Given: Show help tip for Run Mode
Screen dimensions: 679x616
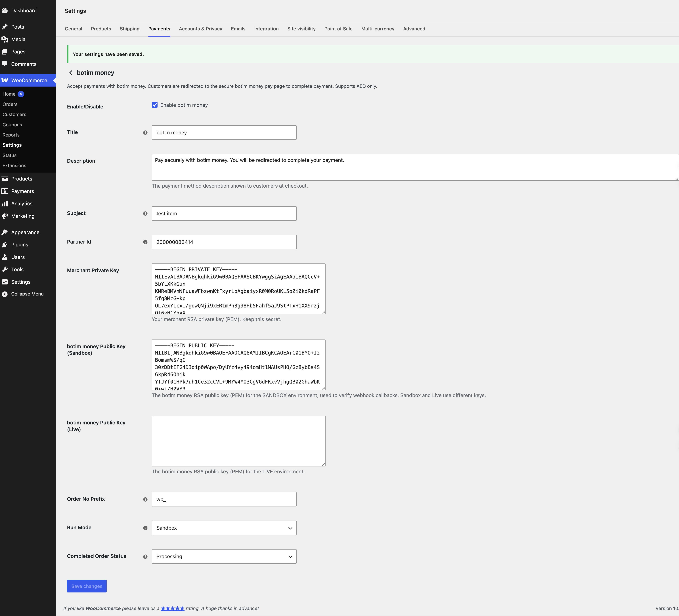Looking at the screenshot, I should pyautogui.click(x=145, y=528).
